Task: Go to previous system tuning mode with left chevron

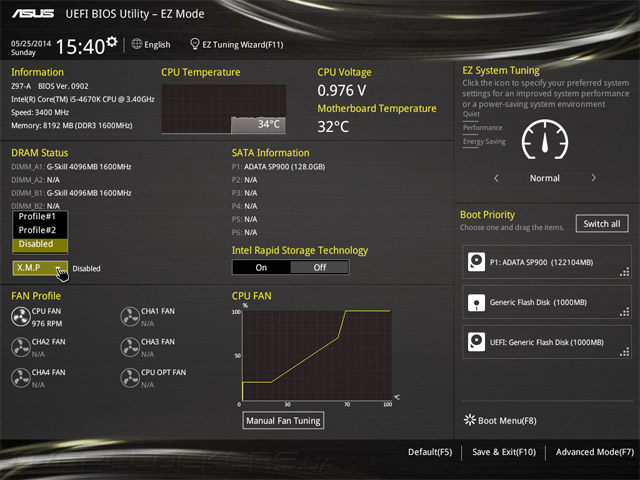Action: point(496,178)
